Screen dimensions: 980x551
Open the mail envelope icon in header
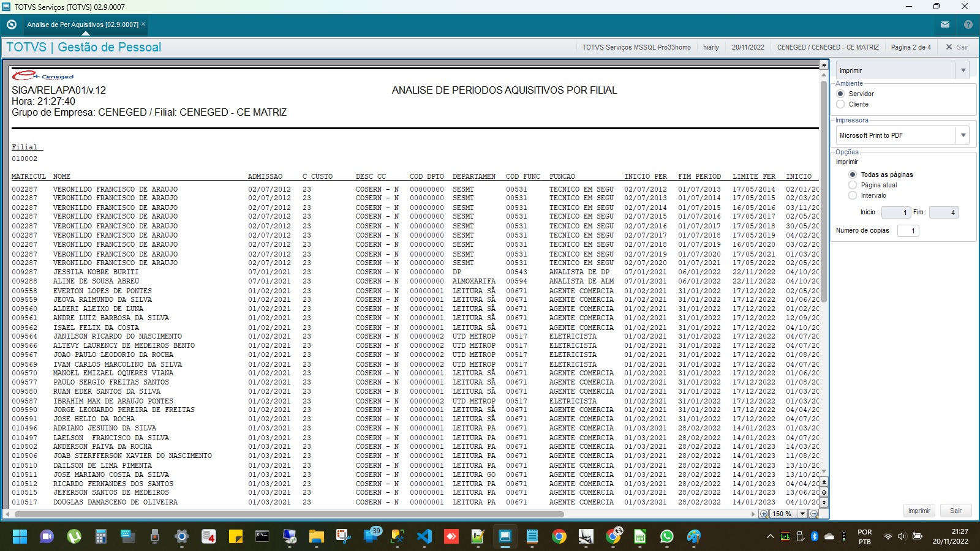tap(945, 24)
